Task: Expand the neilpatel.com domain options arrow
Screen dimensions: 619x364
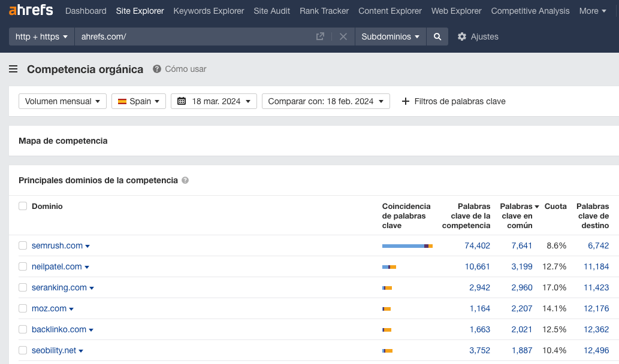Action: 87,266
